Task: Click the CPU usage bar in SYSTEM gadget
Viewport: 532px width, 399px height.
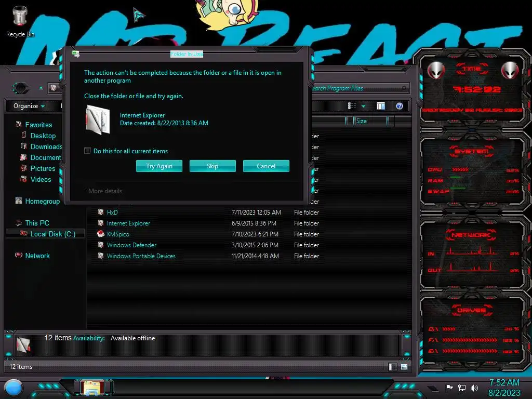Action: tap(460, 169)
